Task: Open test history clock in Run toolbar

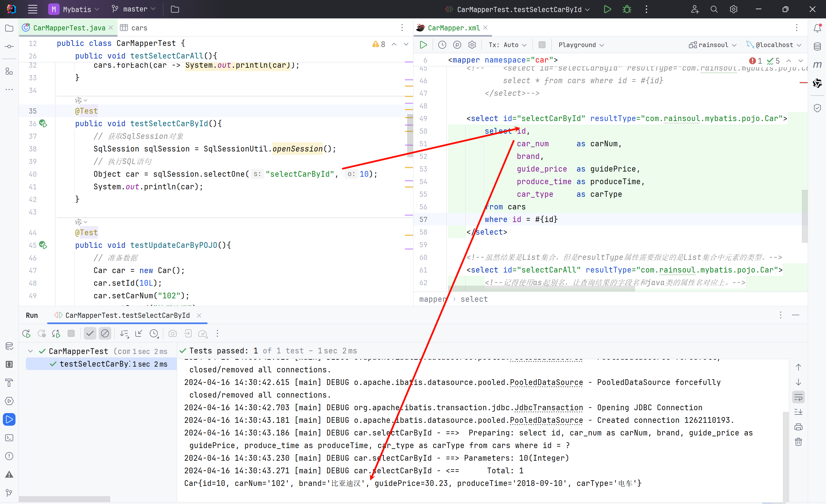Action: coord(154,334)
